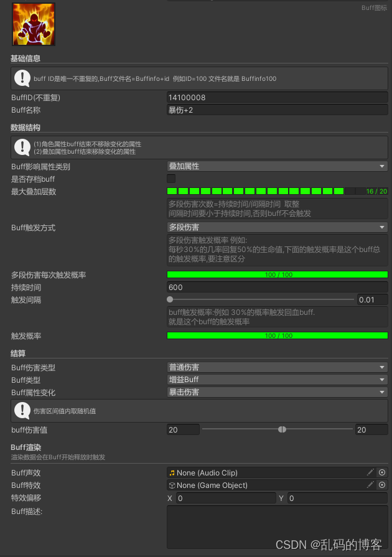Click the 基础信息 section header
The width and height of the screenshot is (392, 557).
[x=26, y=59]
